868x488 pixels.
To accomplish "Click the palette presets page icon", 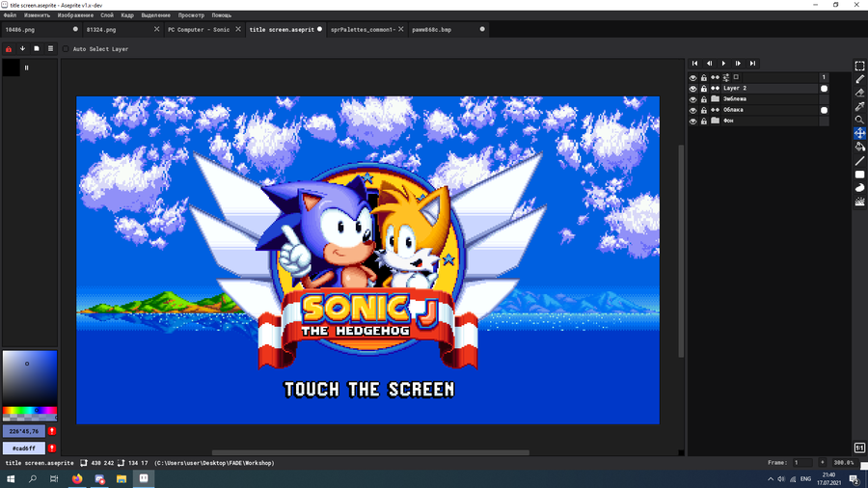I will (37, 48).
